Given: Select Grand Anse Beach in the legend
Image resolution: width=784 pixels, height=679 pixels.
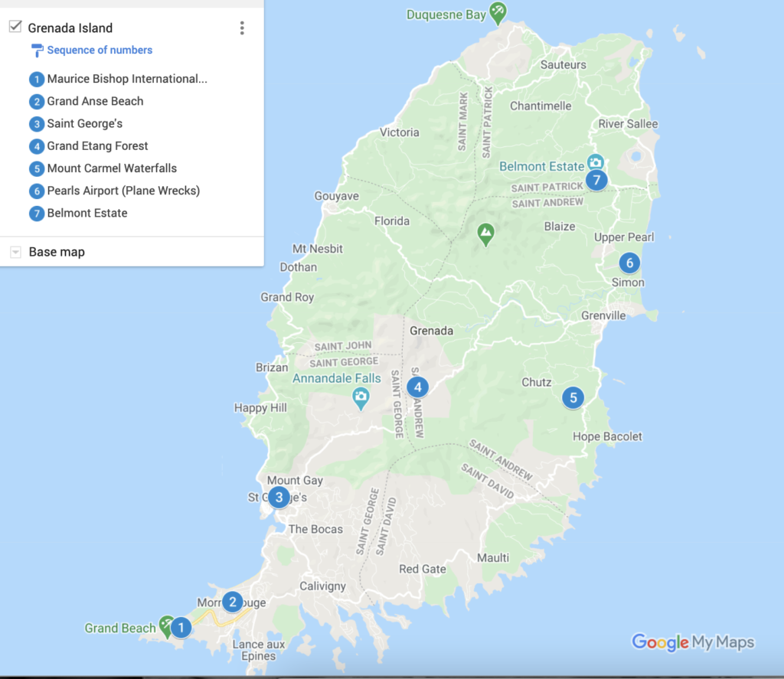Looking at the screenshot, I should pos(95,102).
